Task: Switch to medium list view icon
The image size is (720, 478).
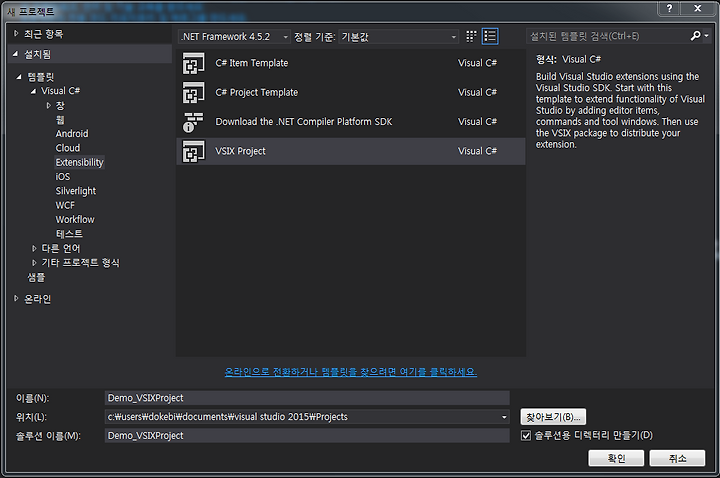Action: coord(490,36)
